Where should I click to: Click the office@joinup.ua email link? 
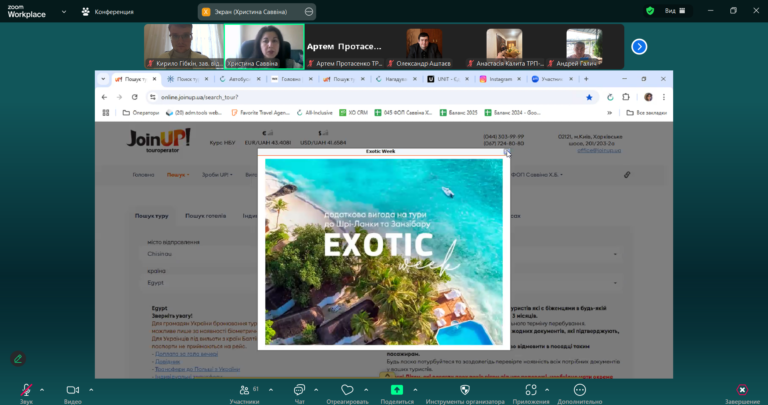pyautogui.click(x=599, y=150)
